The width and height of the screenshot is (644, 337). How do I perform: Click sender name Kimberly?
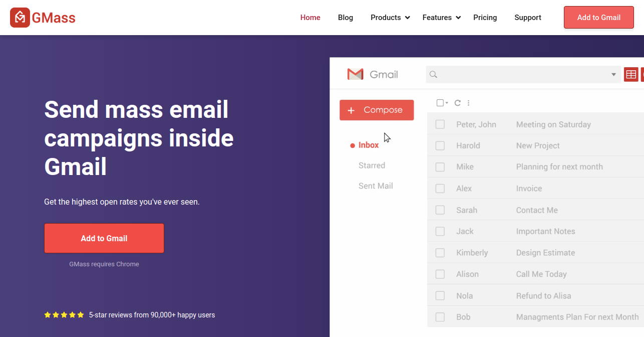tap(472, 253)
